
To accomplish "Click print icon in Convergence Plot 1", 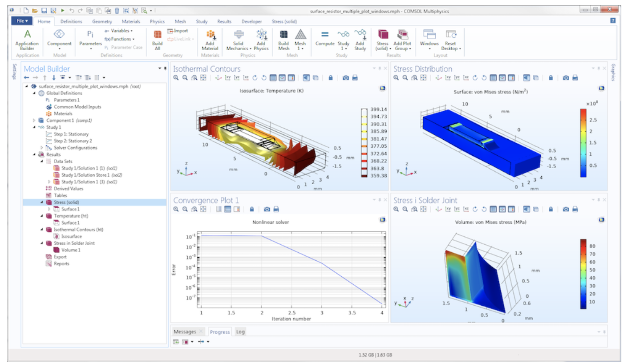I will (276, 209).
